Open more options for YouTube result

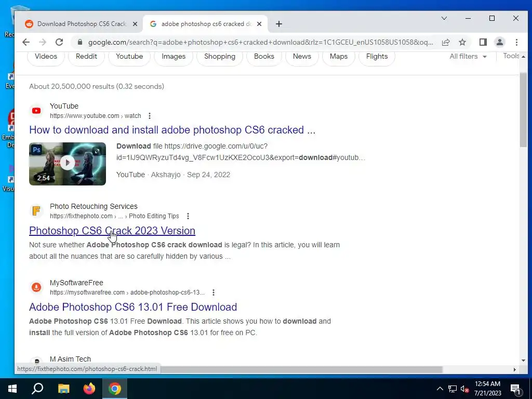tap(150, 116)
